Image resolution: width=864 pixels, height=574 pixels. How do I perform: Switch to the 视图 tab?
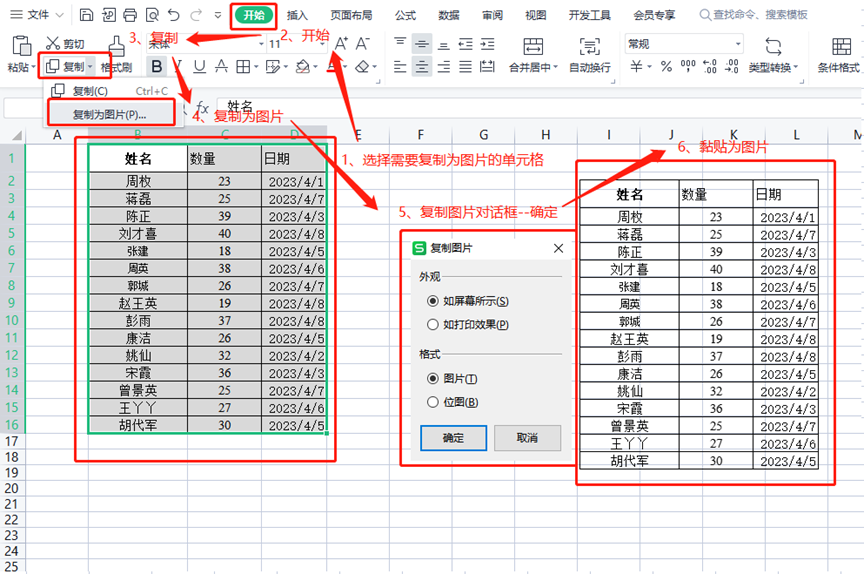(x=536, y=15)
